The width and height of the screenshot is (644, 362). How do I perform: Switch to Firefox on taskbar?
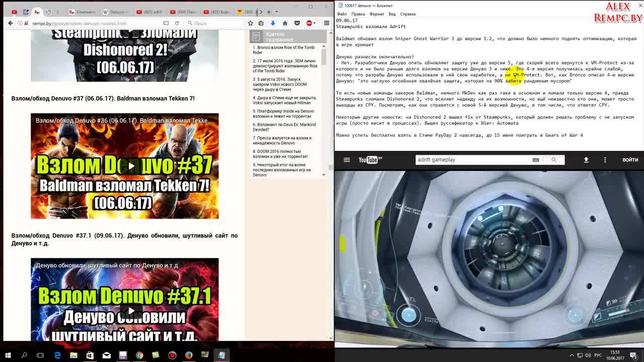coord(189,355)
